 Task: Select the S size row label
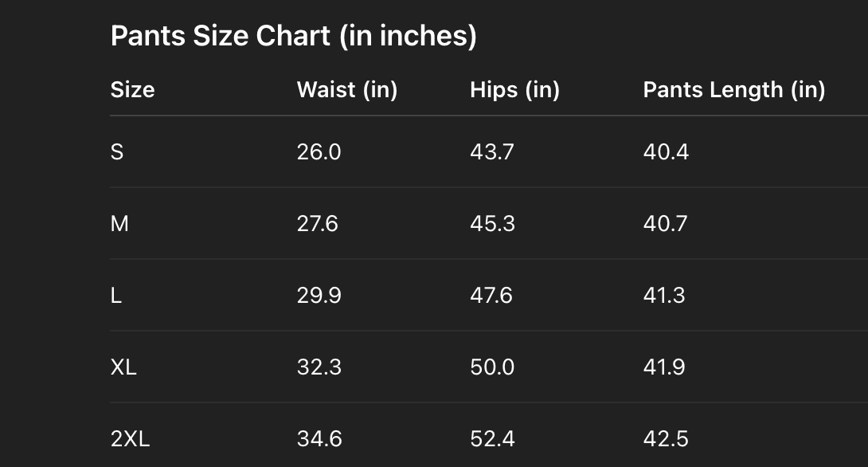click(x=117, y=151)
